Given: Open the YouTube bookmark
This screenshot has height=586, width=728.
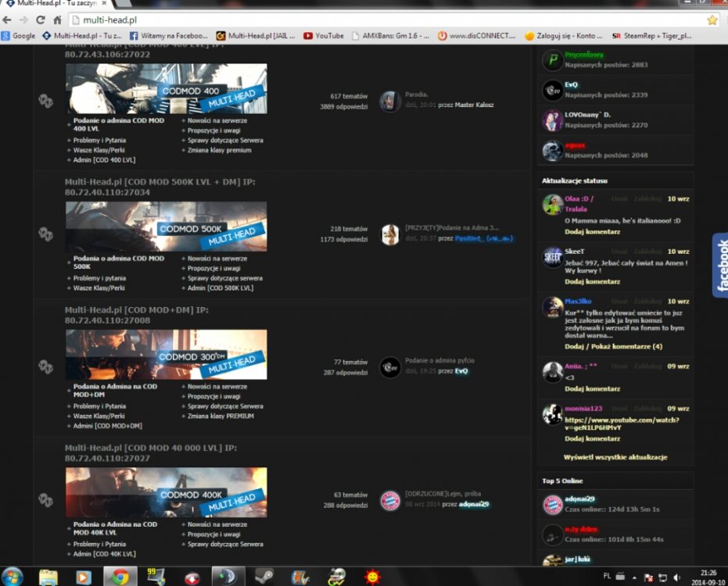Looking at the screenshot, I should (324, 35).
